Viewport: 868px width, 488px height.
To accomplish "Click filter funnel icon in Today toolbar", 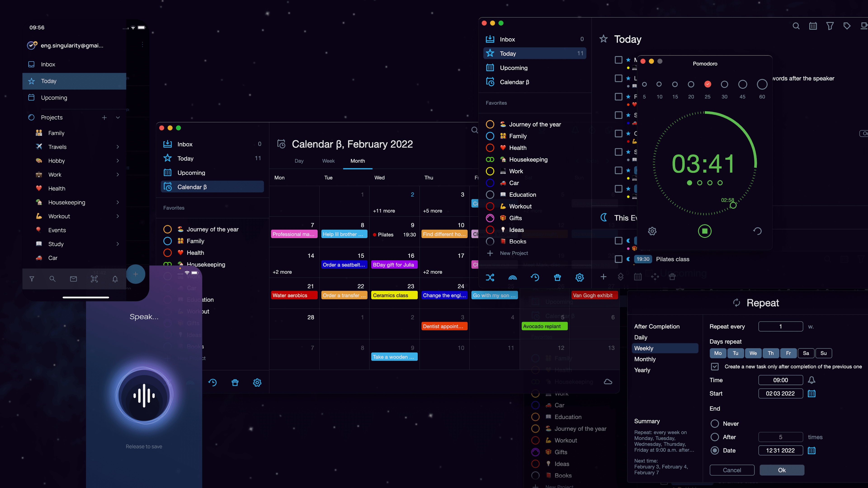I will click(x=830, y=26).
